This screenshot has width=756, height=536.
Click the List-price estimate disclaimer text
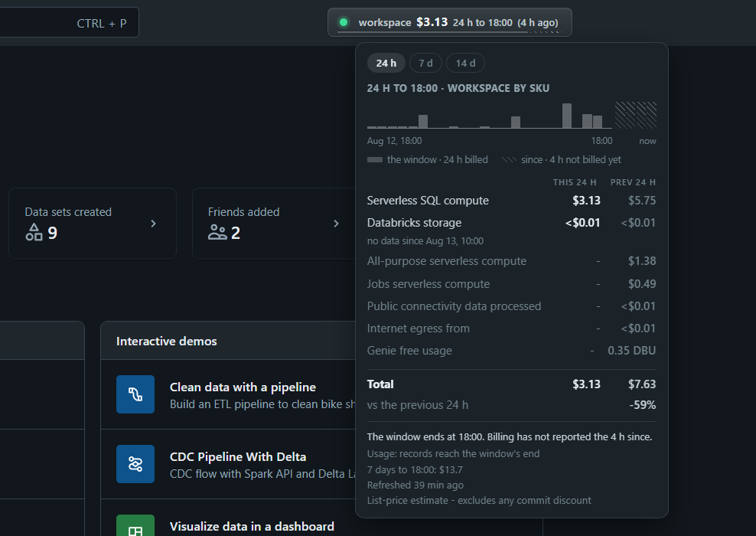point(479,500)
